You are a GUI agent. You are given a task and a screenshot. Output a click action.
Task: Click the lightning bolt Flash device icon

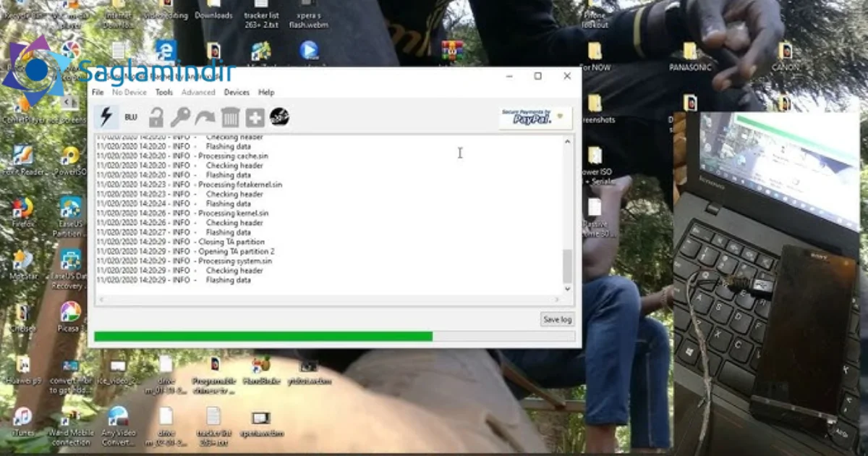[x=106, y=117]
